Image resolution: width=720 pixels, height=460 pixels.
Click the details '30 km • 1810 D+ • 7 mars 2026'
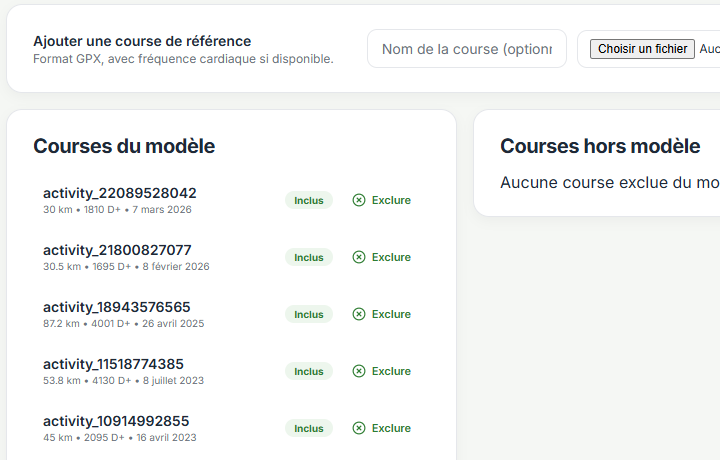point(117,209)
